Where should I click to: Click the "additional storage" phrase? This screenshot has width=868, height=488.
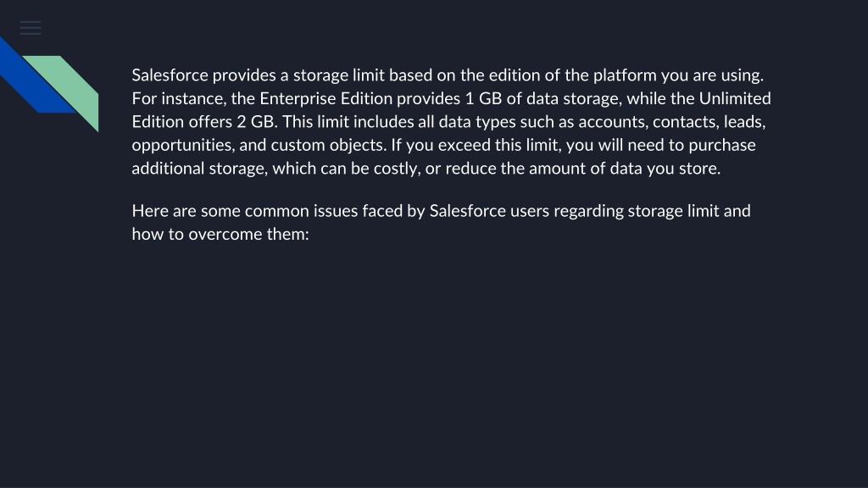point(199,169)
